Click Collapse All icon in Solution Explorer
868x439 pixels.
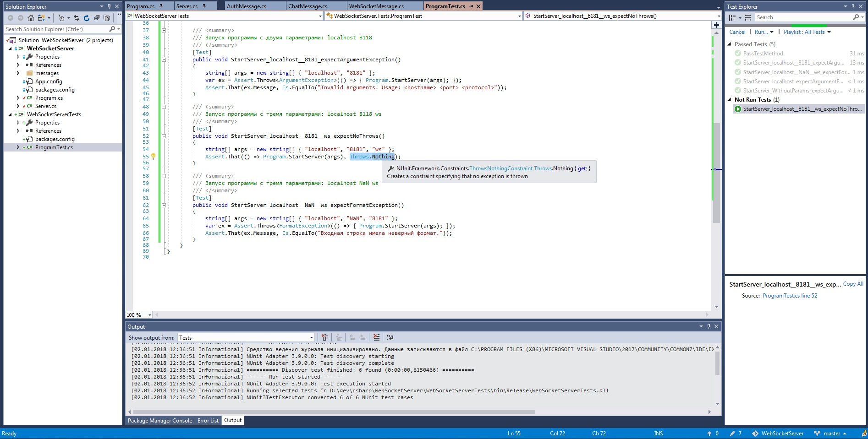pyautogui.click(x=97, y=18)
